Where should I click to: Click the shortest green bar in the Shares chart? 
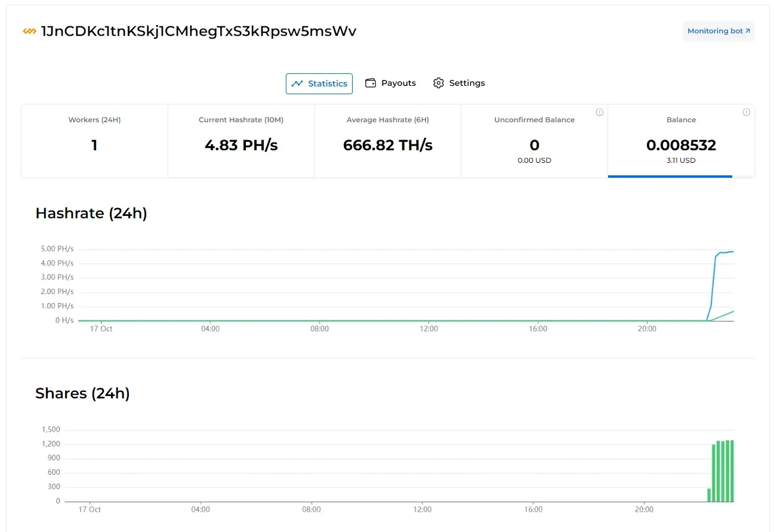[x=709, y=495]
